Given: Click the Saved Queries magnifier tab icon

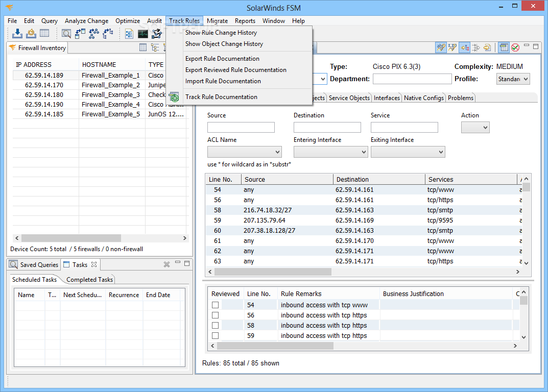Looking at the screenshot, I should point(13,264).
